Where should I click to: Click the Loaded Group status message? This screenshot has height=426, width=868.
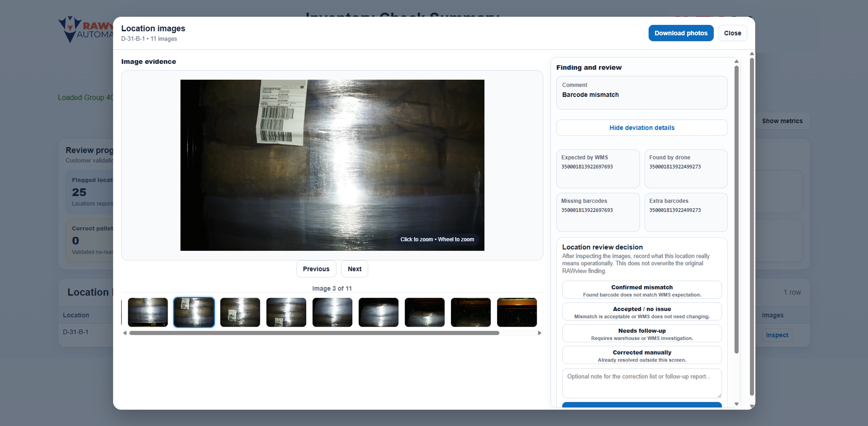[x=86, y=98]
